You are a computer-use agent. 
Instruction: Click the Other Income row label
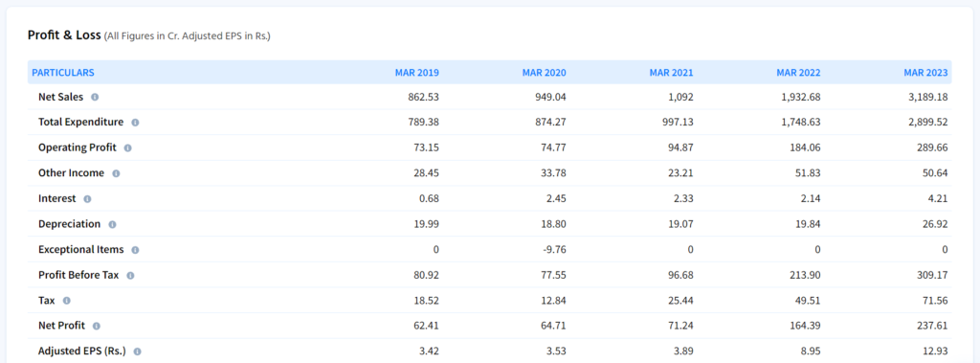[71, 172]
